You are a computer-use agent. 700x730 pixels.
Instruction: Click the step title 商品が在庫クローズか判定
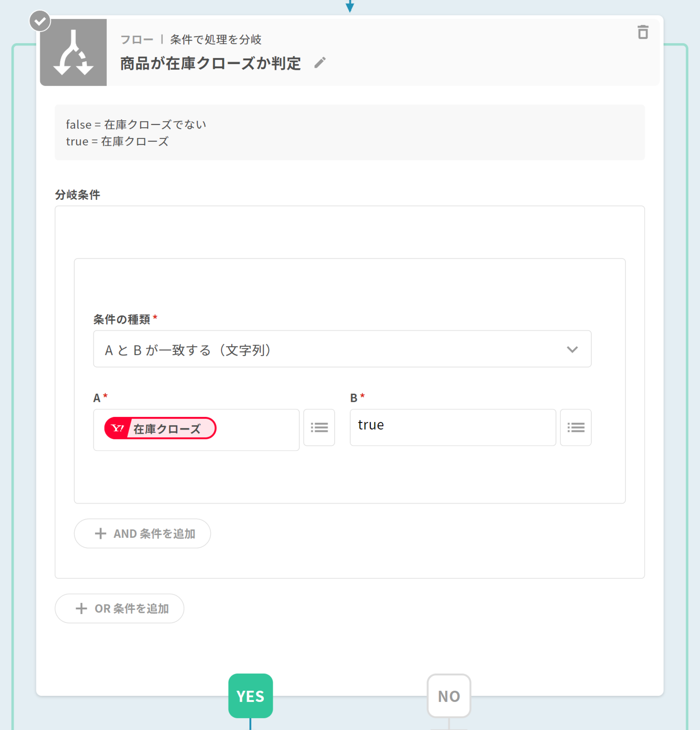[x=211, y=63]
